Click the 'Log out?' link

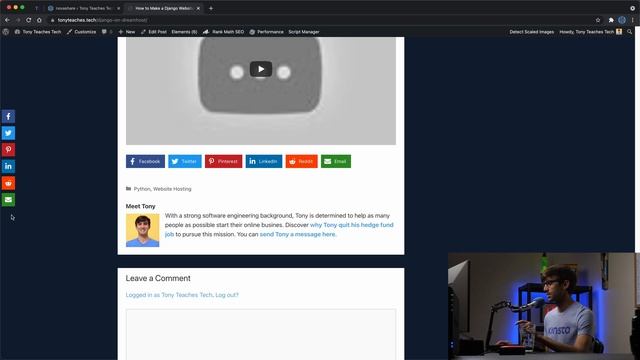click(x=227, y=295)
